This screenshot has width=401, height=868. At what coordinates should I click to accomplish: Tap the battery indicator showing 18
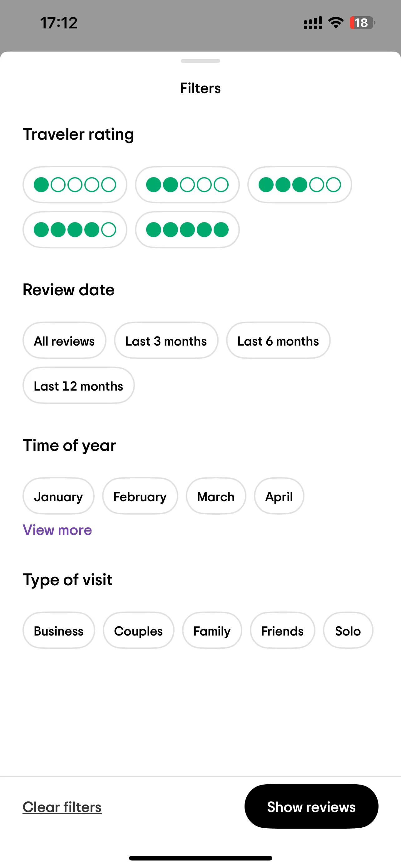[x=362, y=22]
